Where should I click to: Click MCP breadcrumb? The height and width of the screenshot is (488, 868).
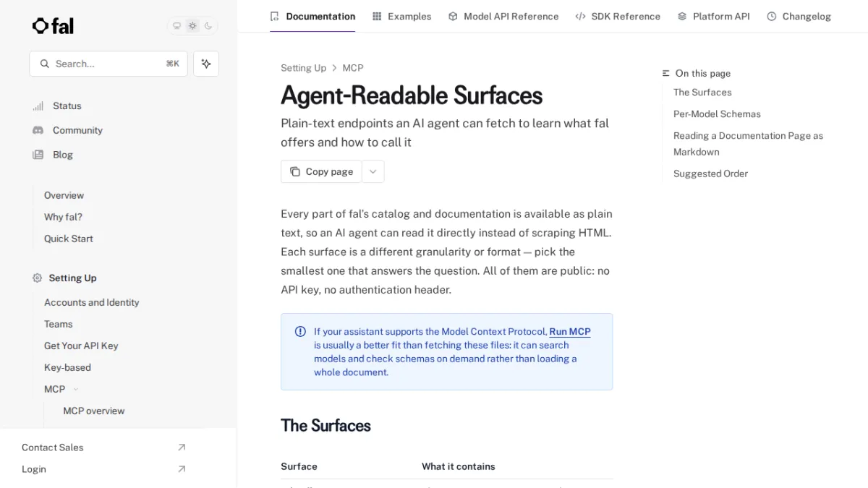pyautogui.click(x=353, y=68)
